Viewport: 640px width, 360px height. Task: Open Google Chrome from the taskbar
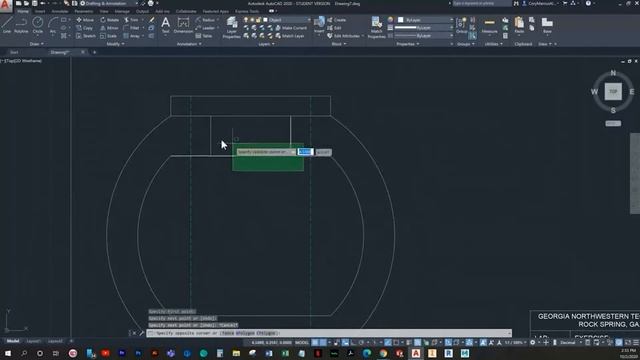(383, 353)
